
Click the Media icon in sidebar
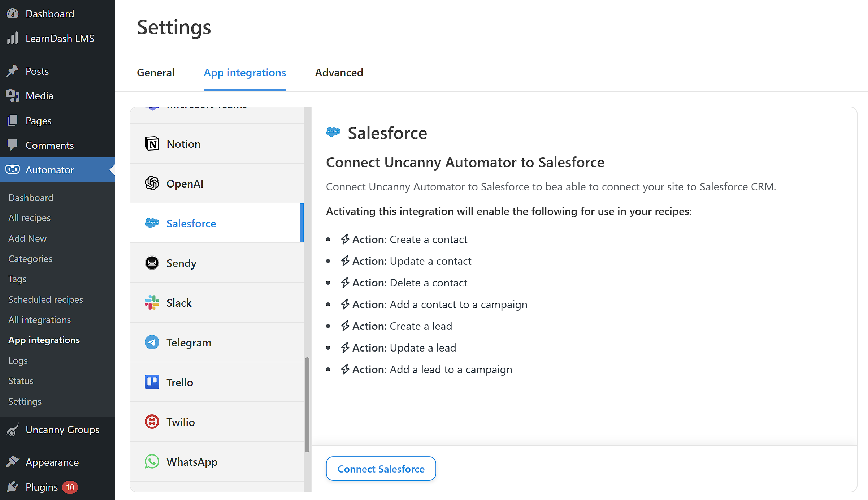pos(13,96)
